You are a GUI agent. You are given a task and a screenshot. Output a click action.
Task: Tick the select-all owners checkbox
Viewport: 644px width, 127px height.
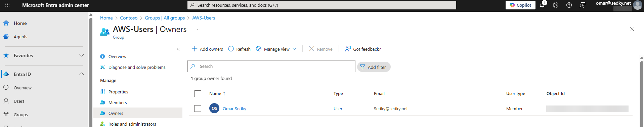(x=198, y=94)
